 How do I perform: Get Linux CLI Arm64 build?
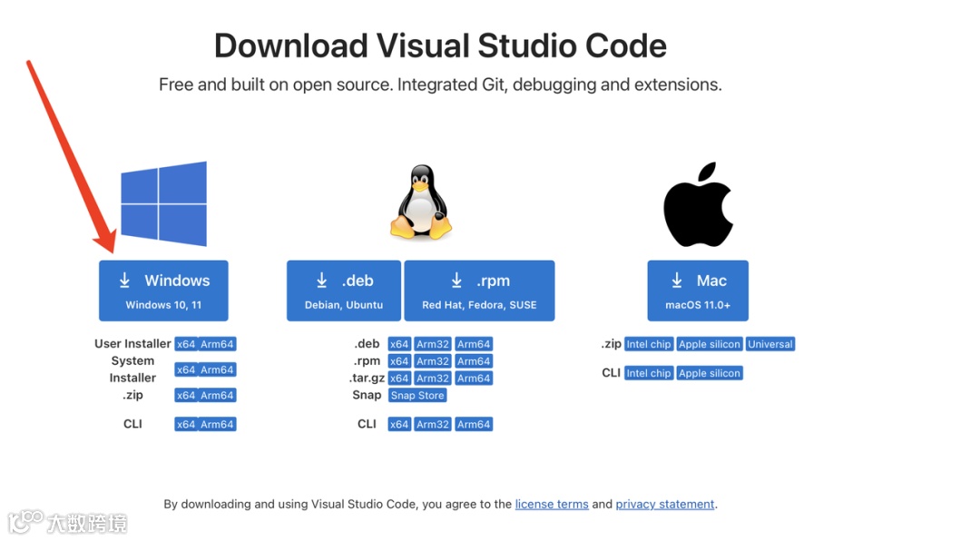(x=474, y=424)
